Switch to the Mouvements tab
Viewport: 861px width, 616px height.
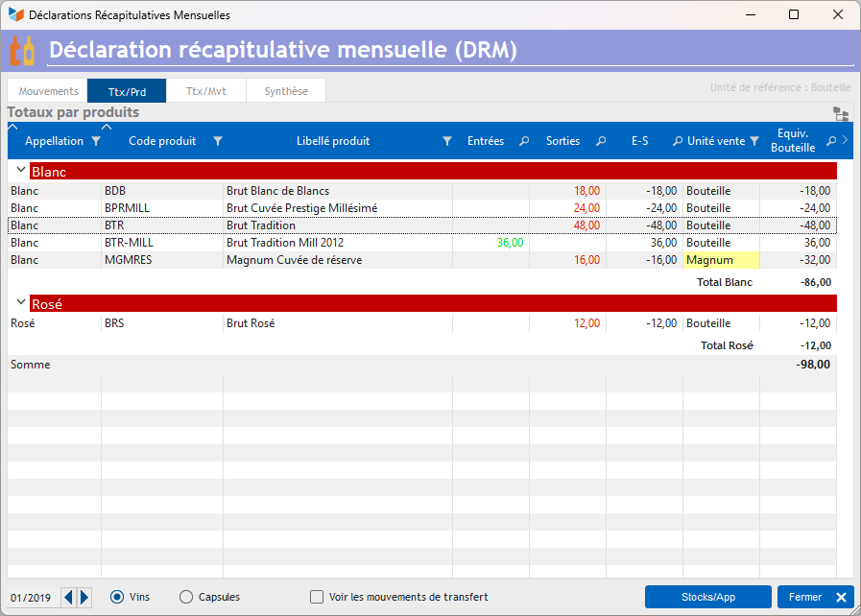pyautogui.click(x=48, y=91)
